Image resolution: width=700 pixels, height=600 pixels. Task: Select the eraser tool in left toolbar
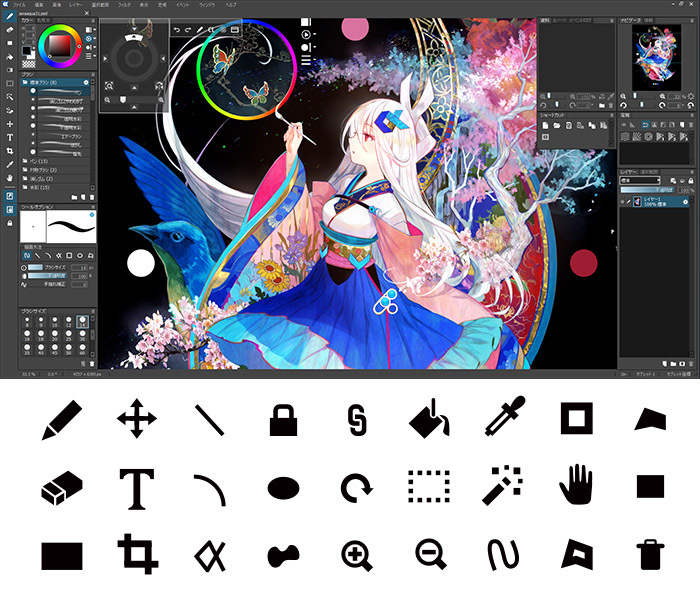(9, 30)
